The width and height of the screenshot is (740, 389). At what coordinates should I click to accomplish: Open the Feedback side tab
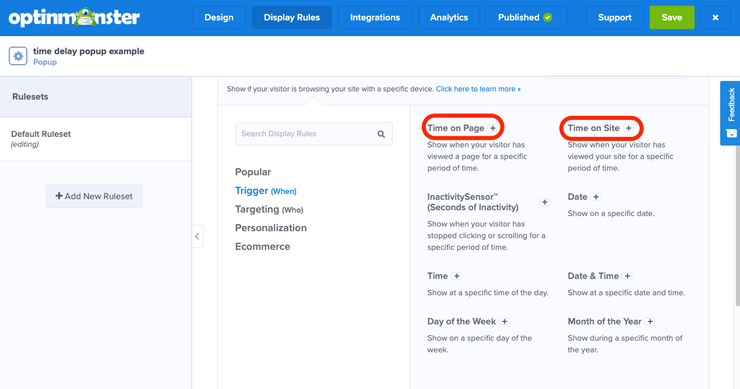click(730, 113)
